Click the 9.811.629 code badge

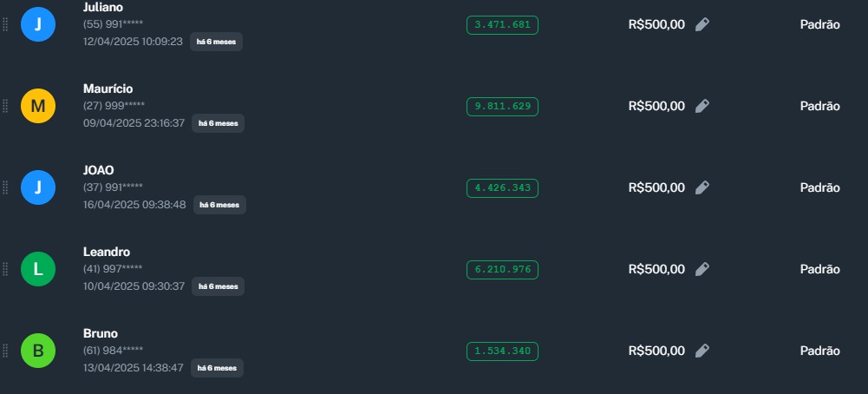point(502,107)
